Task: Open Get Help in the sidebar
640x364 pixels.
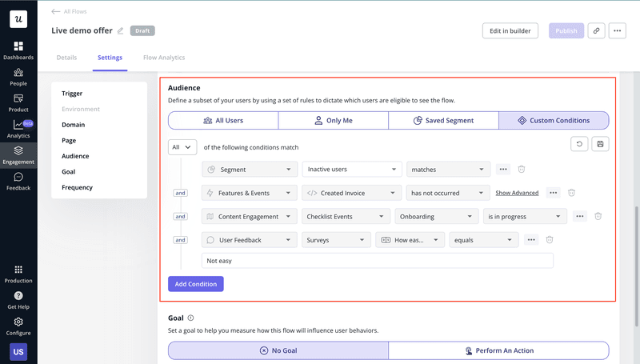Action: tap(18, 300)
